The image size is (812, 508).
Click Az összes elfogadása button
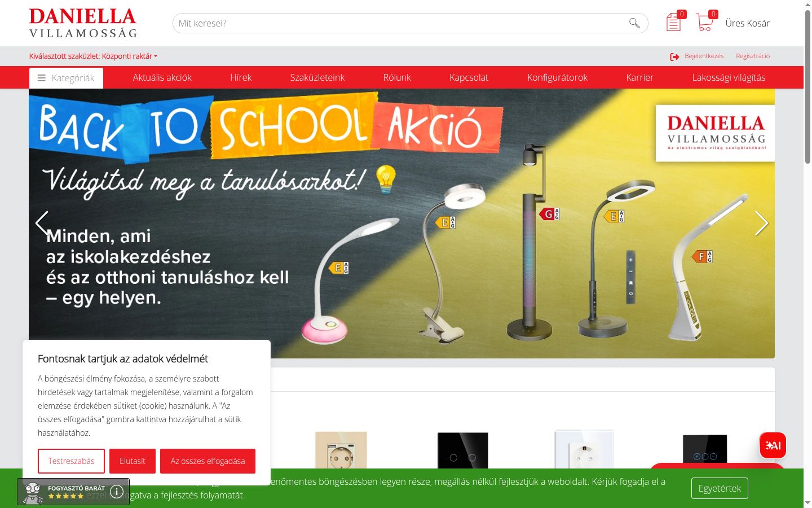(x=208, y=461)
